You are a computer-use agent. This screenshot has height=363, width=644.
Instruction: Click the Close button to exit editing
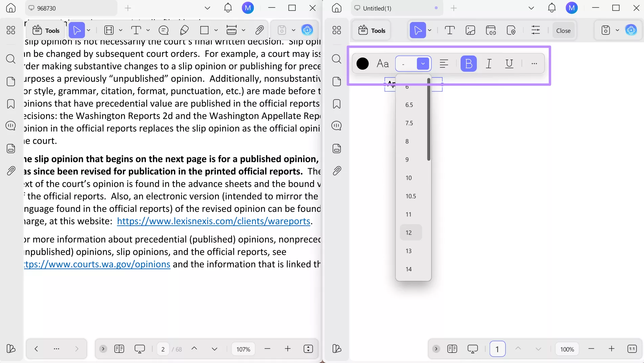[563, 30]
